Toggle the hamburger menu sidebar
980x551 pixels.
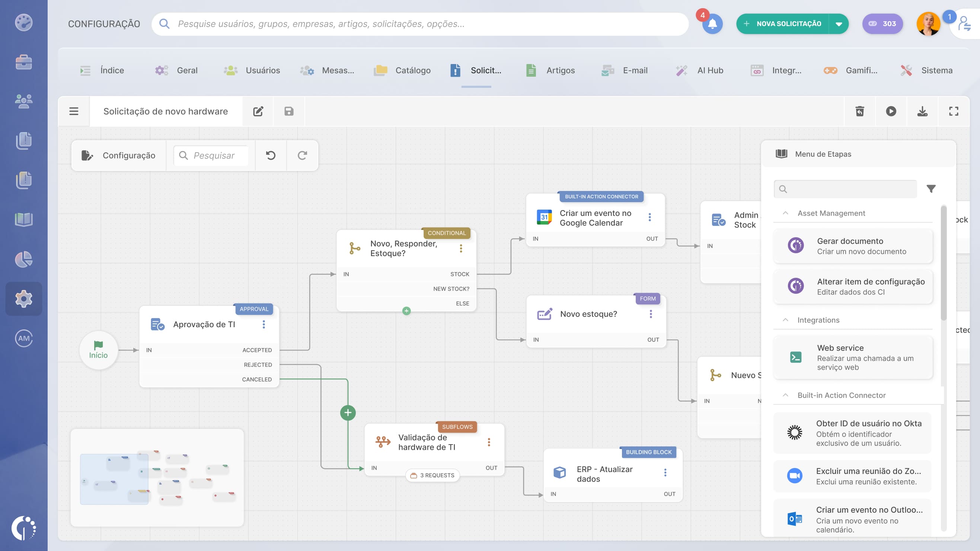pyautogui.click(x=74, y=111)
